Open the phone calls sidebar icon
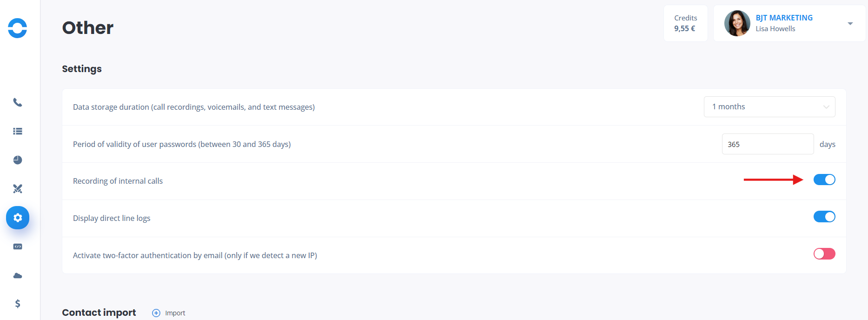The image size is (868, 320). coord(18,102)
